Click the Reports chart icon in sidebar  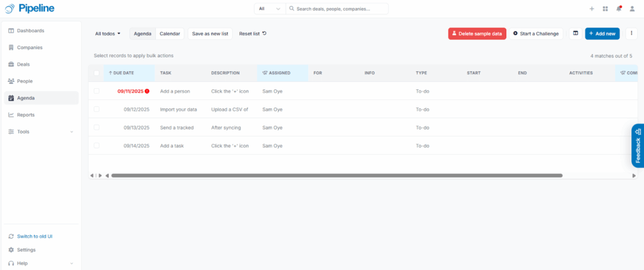(11, 115)
